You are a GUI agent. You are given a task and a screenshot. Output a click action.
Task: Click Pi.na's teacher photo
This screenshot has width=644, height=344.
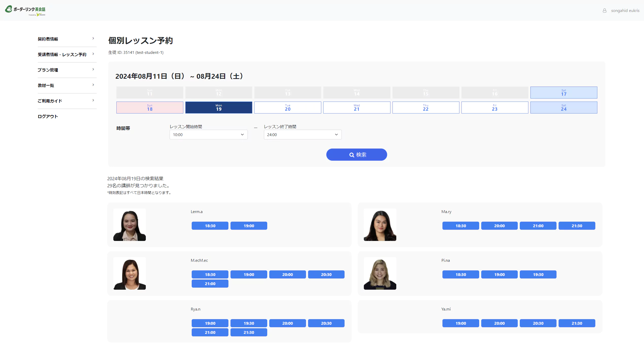pos(380,274)
